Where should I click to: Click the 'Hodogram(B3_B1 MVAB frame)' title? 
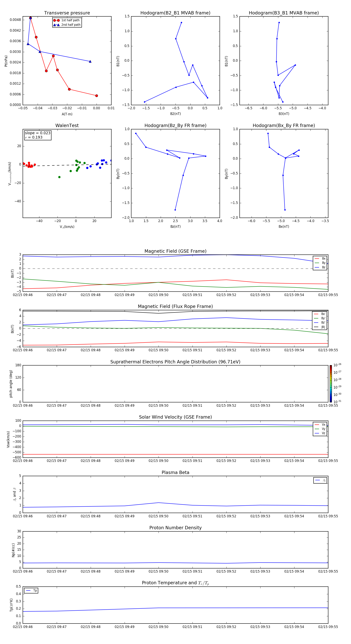coord(284,13)
